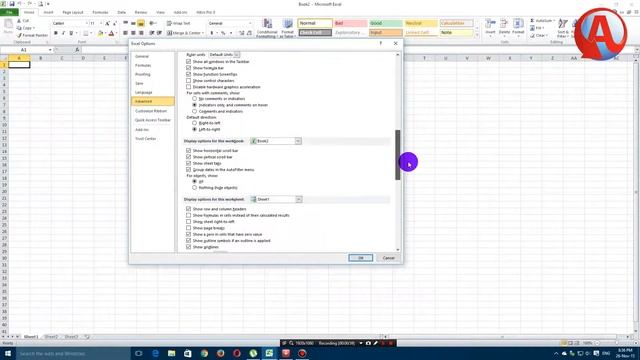The width and height of the screenshot is (640, 360).
Task: Select Customize Ribbon in Excel Options
Action: (x=151, y=111)
